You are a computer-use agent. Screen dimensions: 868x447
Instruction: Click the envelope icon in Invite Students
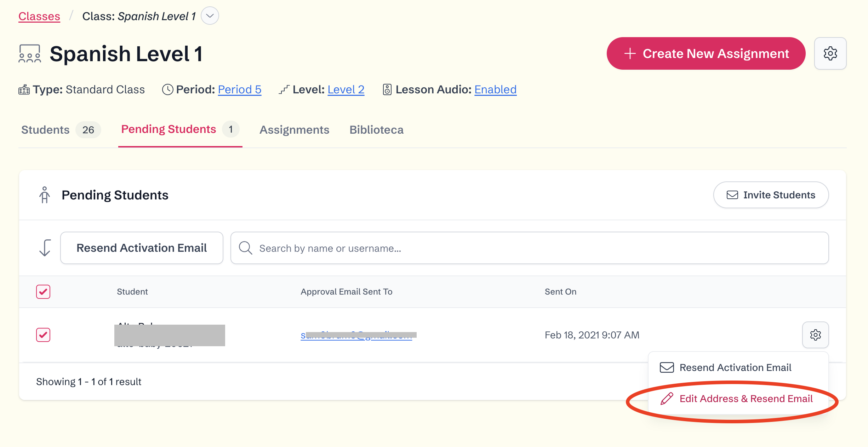(732, 195)
